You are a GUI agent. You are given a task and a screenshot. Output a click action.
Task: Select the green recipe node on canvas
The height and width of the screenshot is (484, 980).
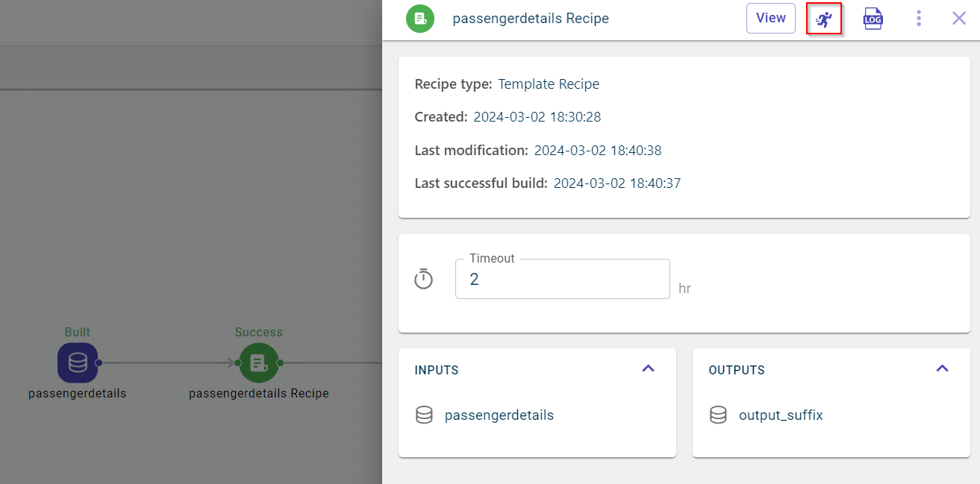tap(258, 363)
